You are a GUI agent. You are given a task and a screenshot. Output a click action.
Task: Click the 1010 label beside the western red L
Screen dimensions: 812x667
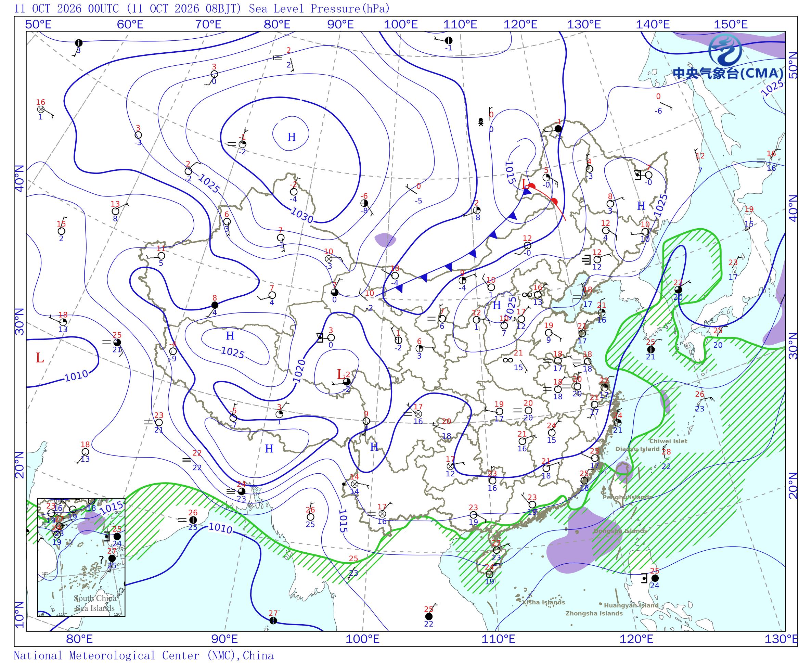(76, 375)
